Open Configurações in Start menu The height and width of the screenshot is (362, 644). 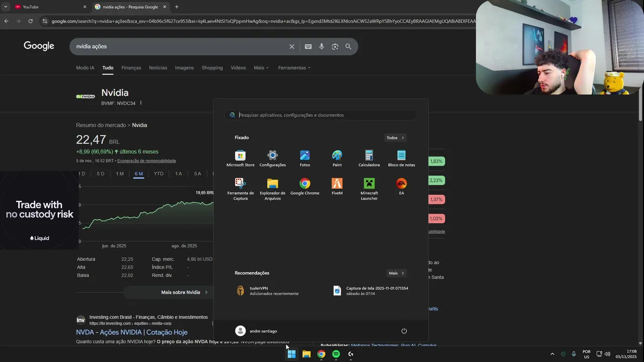pyautogui.click(x=272, y=158)
